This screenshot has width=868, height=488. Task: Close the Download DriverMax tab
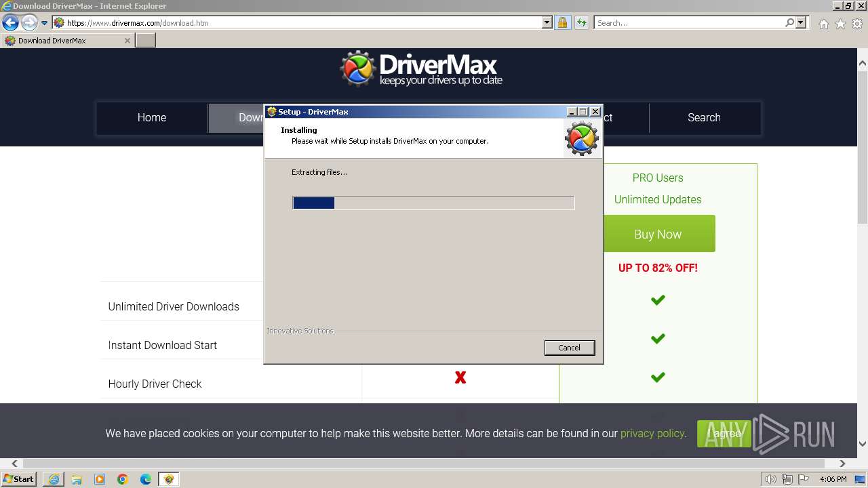[x=127, y=41]
